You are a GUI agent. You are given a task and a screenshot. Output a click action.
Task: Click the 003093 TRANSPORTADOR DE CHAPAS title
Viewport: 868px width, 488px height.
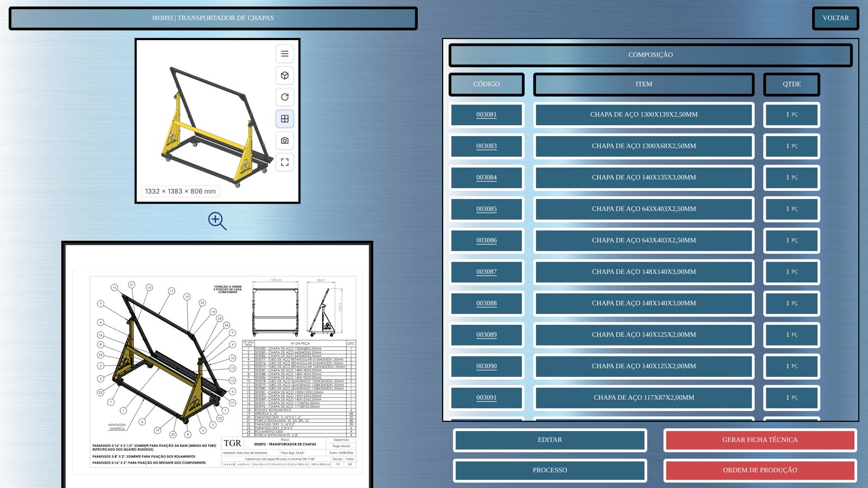pyautogui.click(x=213, y=18)
